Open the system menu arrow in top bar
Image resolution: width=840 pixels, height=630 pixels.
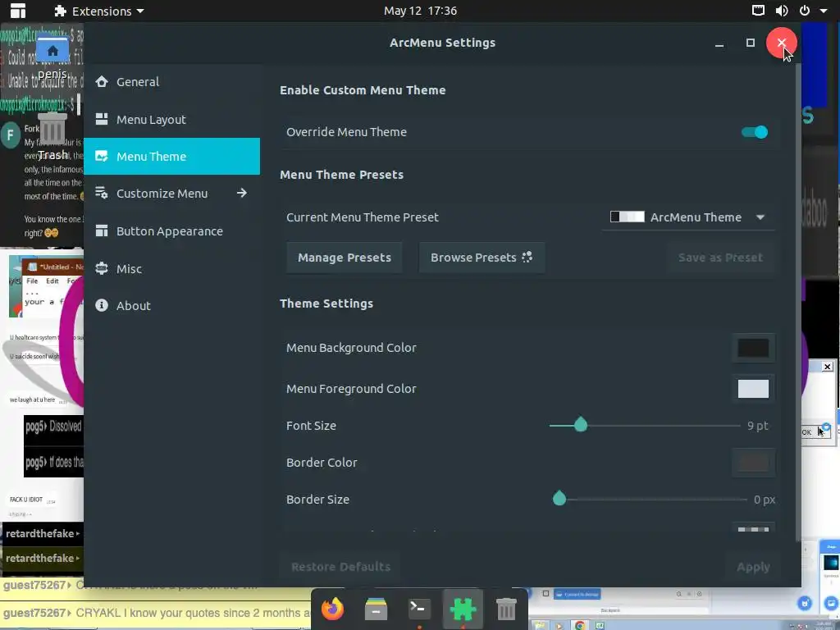coord(824,11)
